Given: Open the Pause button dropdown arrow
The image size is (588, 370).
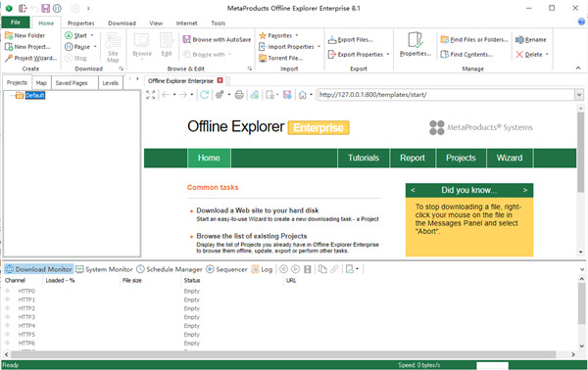Looking at the screenshot, I should [95, 47].
